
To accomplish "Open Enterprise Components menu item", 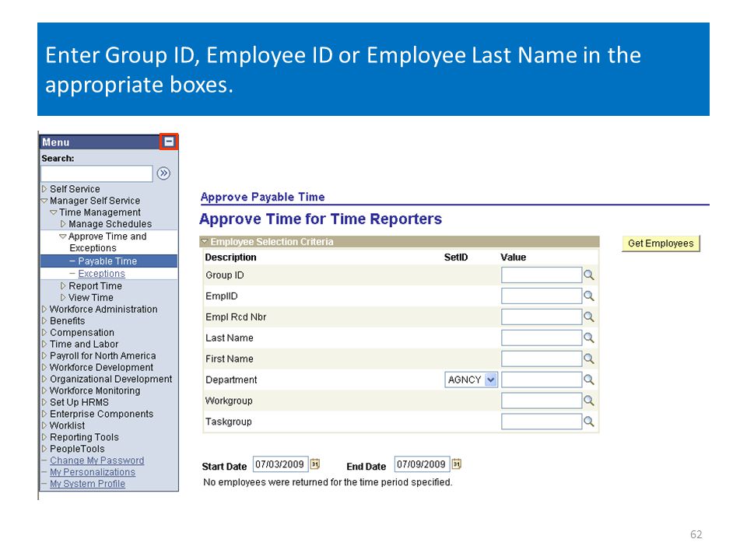I will 101,414.
